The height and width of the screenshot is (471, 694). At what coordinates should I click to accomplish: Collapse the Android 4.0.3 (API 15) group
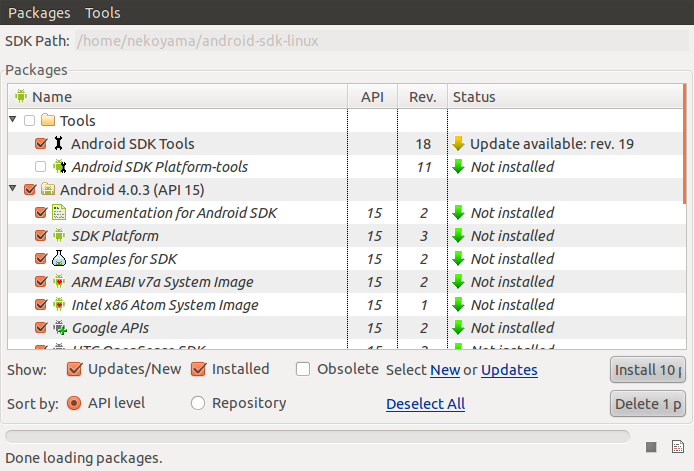[x=13, y=190]
